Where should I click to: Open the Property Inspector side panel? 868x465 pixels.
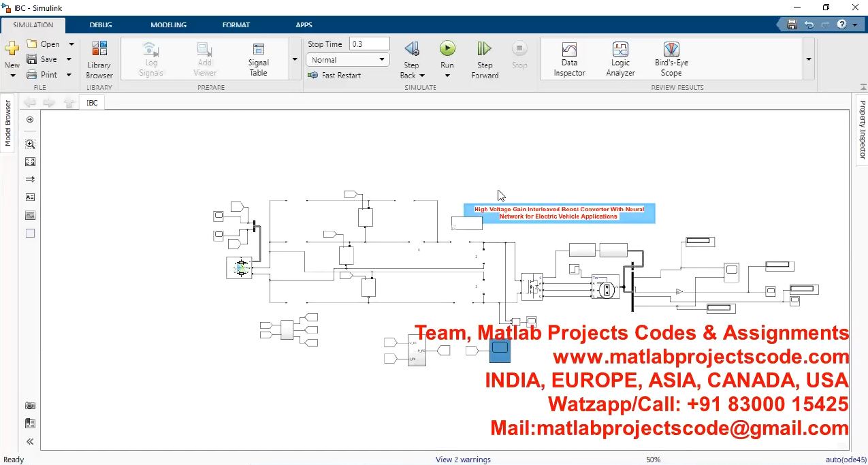862,129
